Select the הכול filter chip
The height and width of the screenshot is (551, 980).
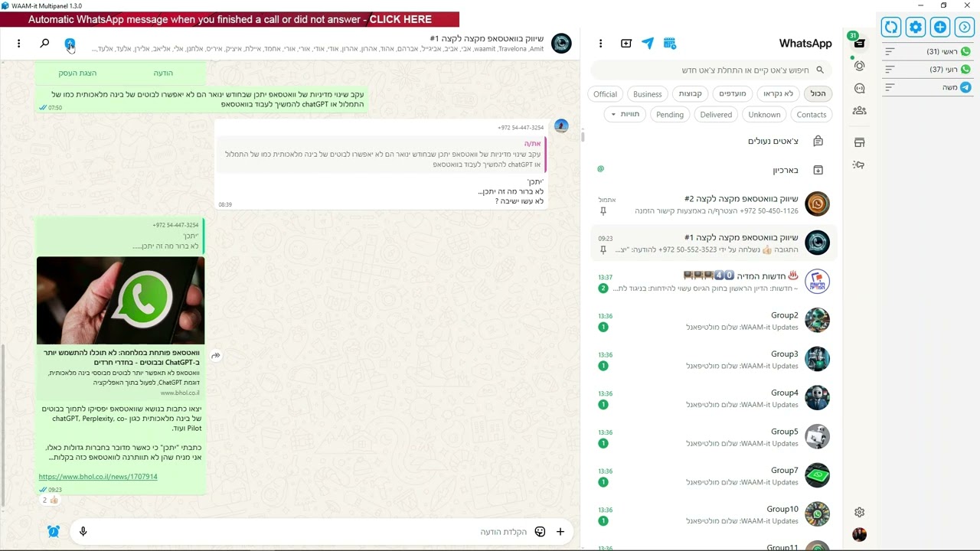pos(818,93)
